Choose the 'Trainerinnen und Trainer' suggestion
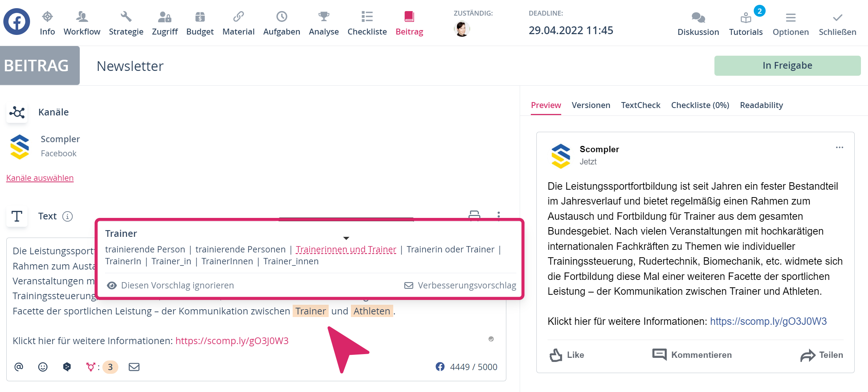The width and height of the screenshot is (868, 392). 346,249
